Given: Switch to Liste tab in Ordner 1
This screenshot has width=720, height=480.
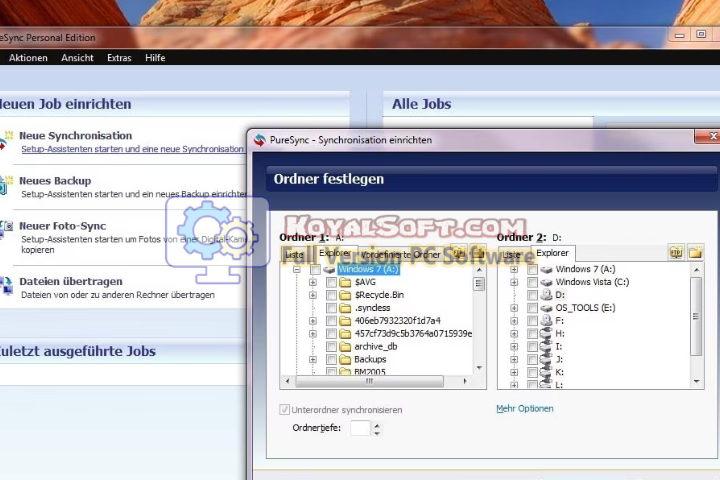Looking at the screenshot, I should click(295, 254).
